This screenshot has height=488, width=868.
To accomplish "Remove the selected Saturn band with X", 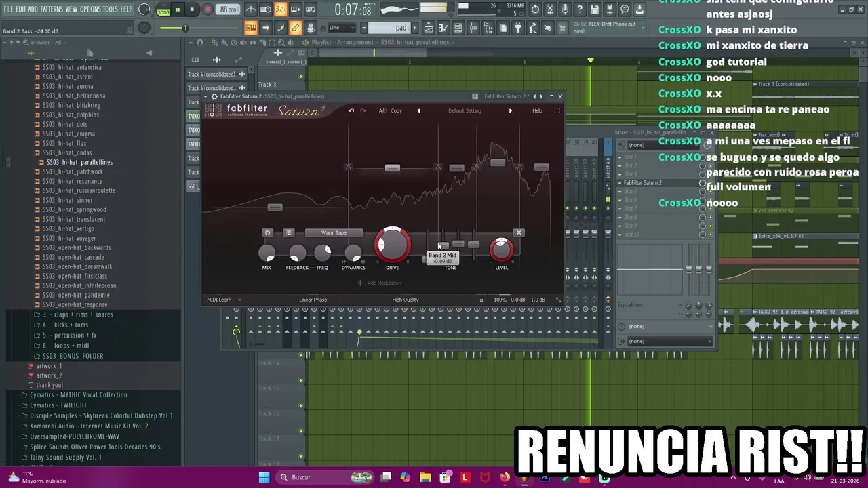I will tap(519, 232).
